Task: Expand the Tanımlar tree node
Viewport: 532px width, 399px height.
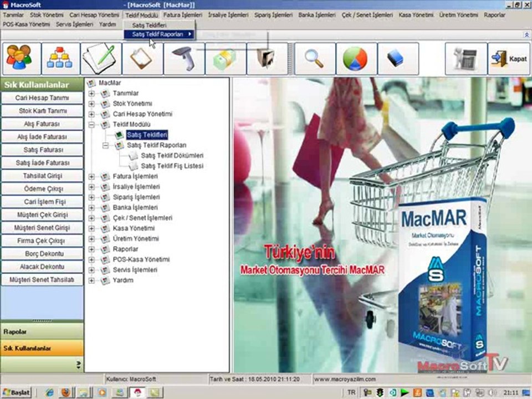Action: point(91,93)
